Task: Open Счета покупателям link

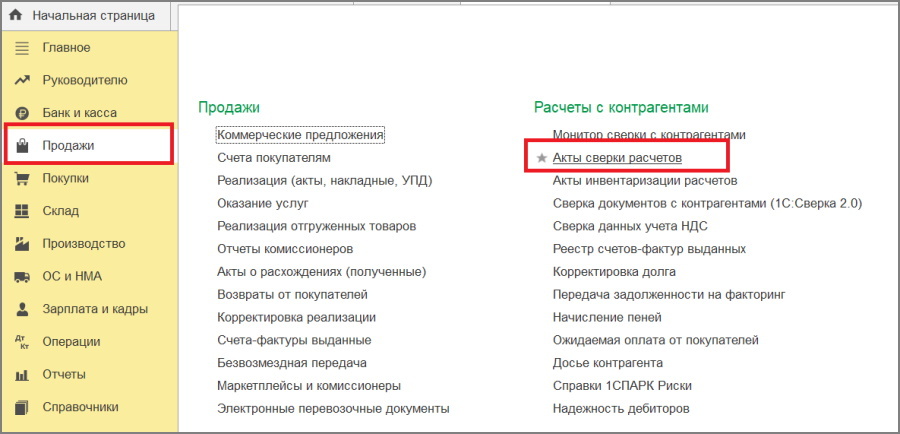Action: point(274,158)
